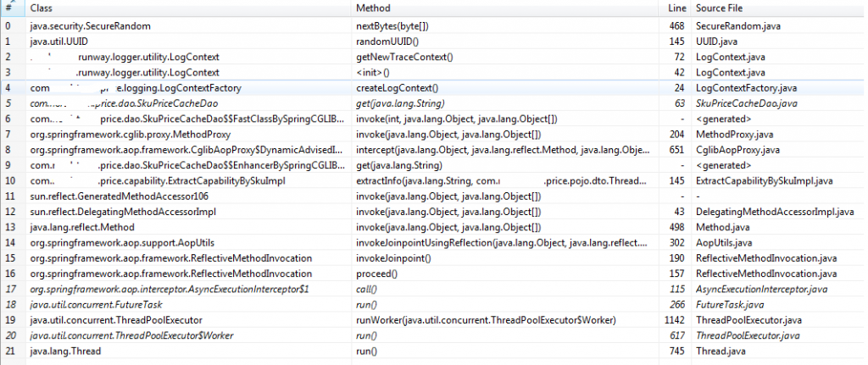Select java.lang.Thread class cell

65,351
